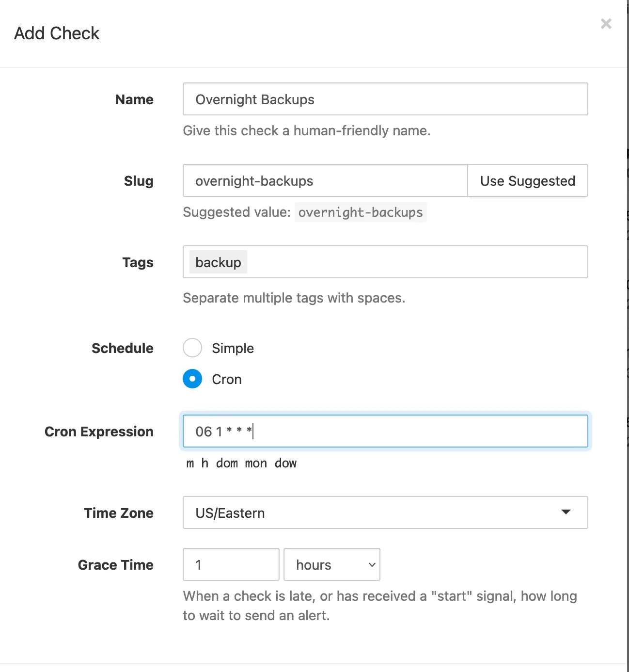Click the Grace Time number field
Viewport: 629px width, 672px height.
(x=231, y=564)
